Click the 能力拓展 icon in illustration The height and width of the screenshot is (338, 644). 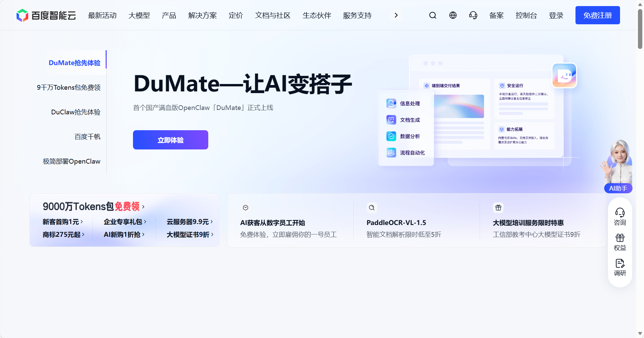coord(502,130)
